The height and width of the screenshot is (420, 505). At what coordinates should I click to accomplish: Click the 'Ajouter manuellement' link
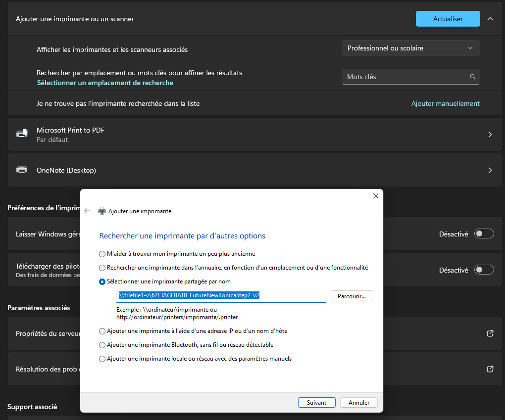click(x=445, y=103)
